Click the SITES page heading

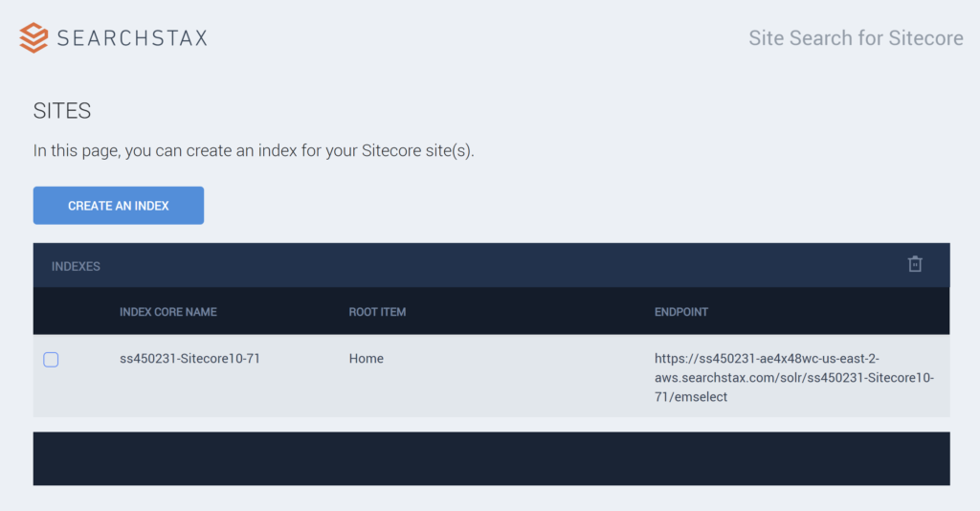click(x=62, y=111)
